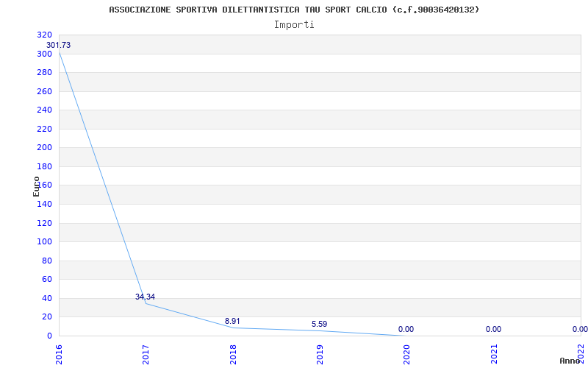Viewport: 588px width, 368px height.
Task: Click the 100 y-axis tick label
Action: pos(44,242)
